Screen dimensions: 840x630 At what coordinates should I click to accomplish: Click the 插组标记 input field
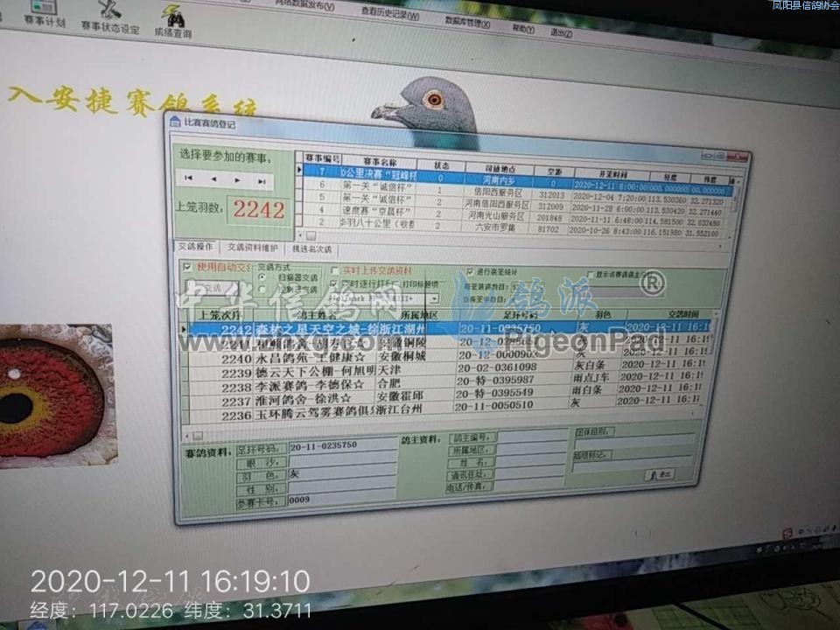point(632,465)
